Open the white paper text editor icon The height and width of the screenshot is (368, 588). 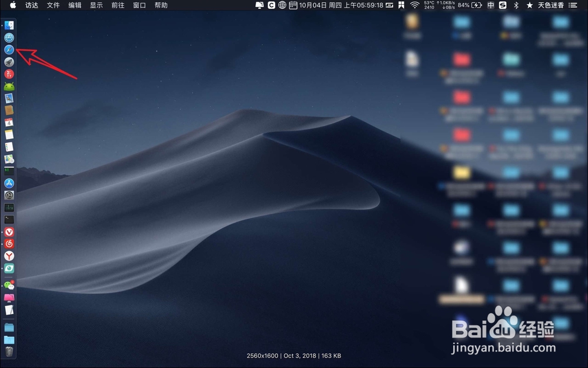click(x=9, y=310)
